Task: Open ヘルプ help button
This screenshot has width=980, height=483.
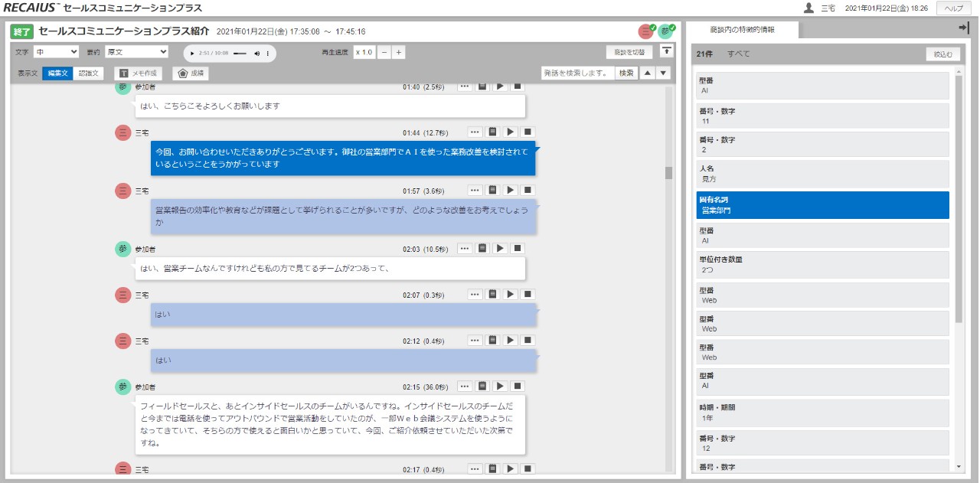Action: click(x=954, y=8)
